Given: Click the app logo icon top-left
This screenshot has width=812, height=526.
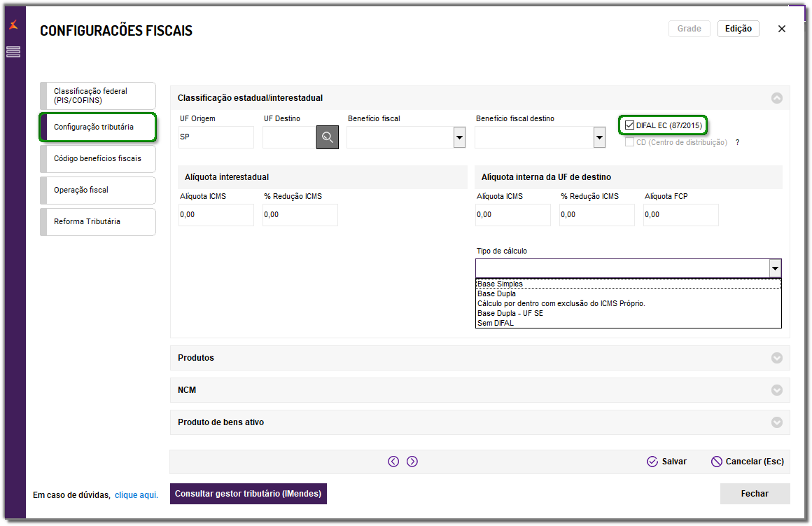Looking at the screenshot, I should [x=13, y=25].
